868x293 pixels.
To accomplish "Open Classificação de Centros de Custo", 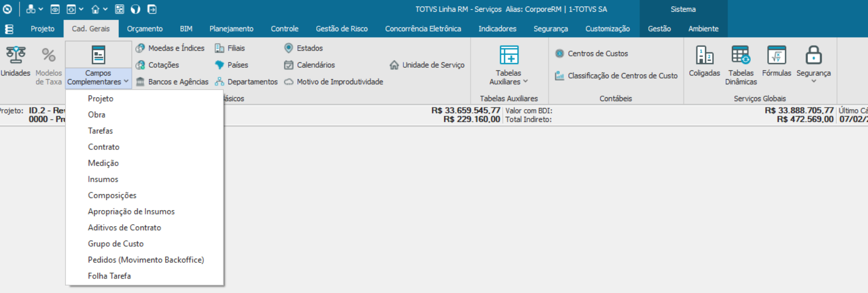I will click(x=616, y=76).
